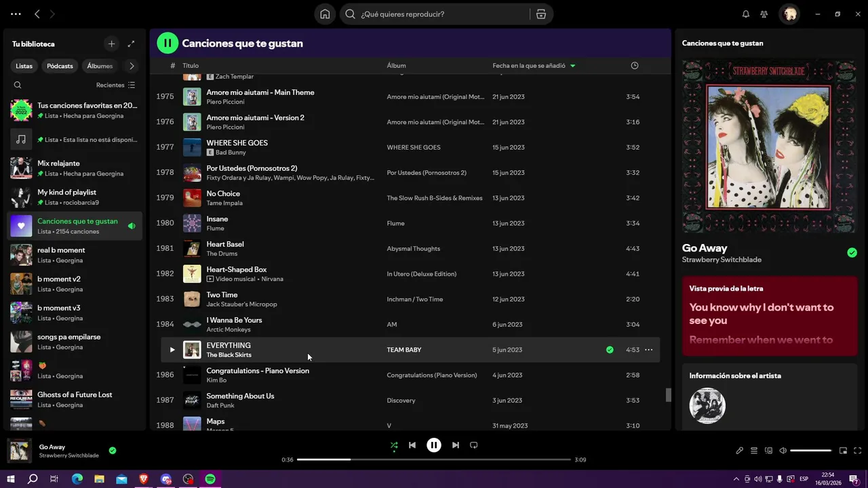Click the track list scrollbar
This screenshot has width=868, height=488.
668,394
